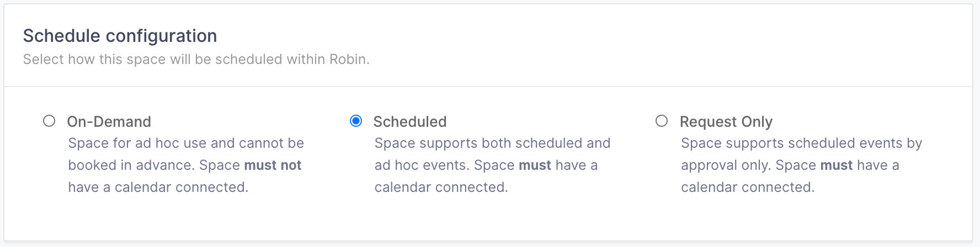Click the On-Demand option label
980x247 pixels.
[109, 122]
